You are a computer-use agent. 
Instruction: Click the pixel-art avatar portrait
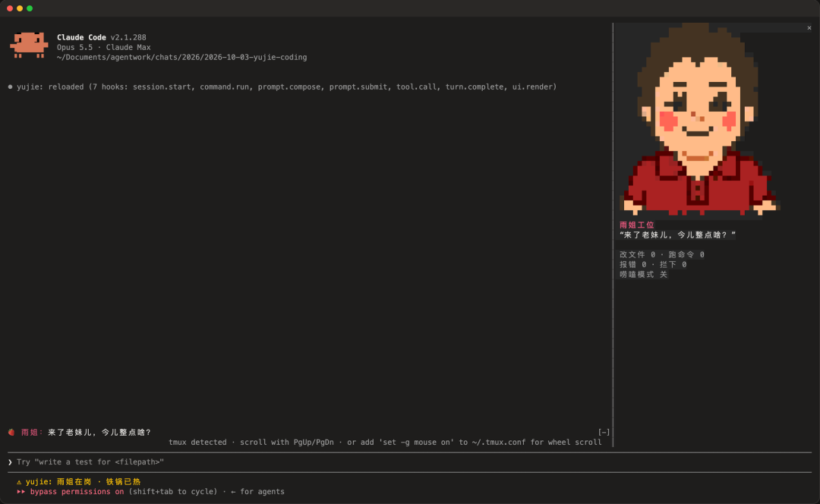699,119
